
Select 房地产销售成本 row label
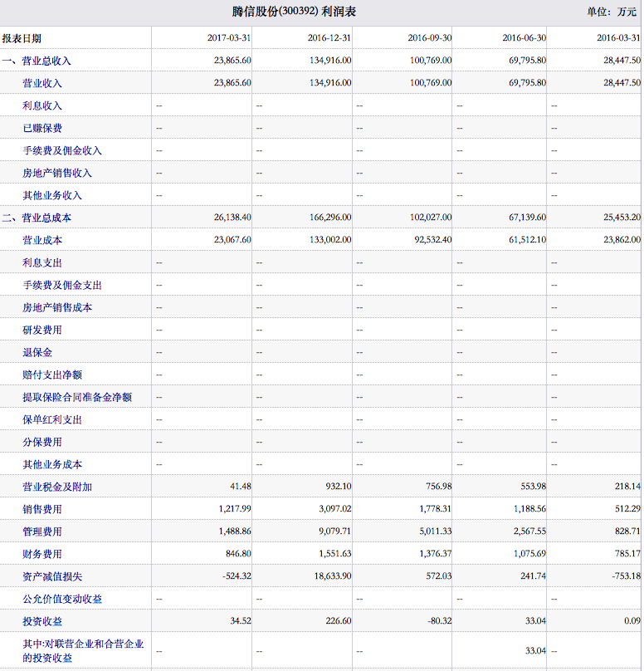click(57, 308)
